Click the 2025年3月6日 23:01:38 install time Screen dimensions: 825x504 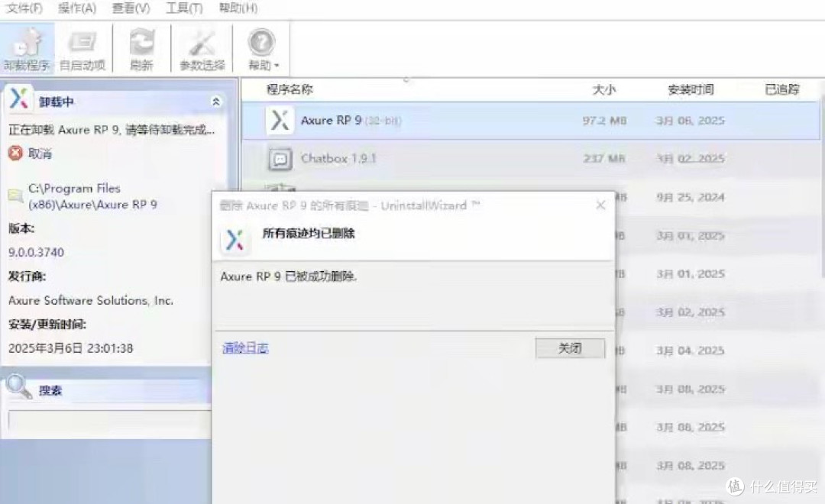tap(70, 348)
